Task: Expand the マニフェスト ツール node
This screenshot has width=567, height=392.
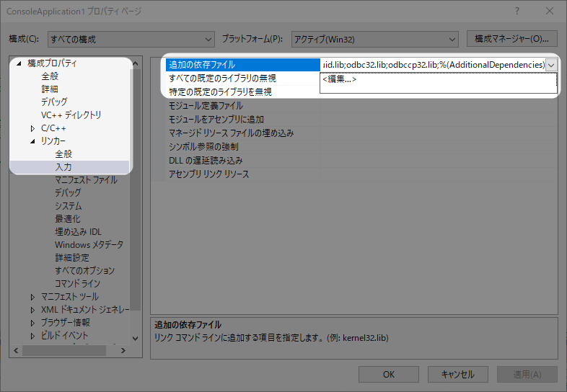Action: pyautogui.click(x=32, y=297)
